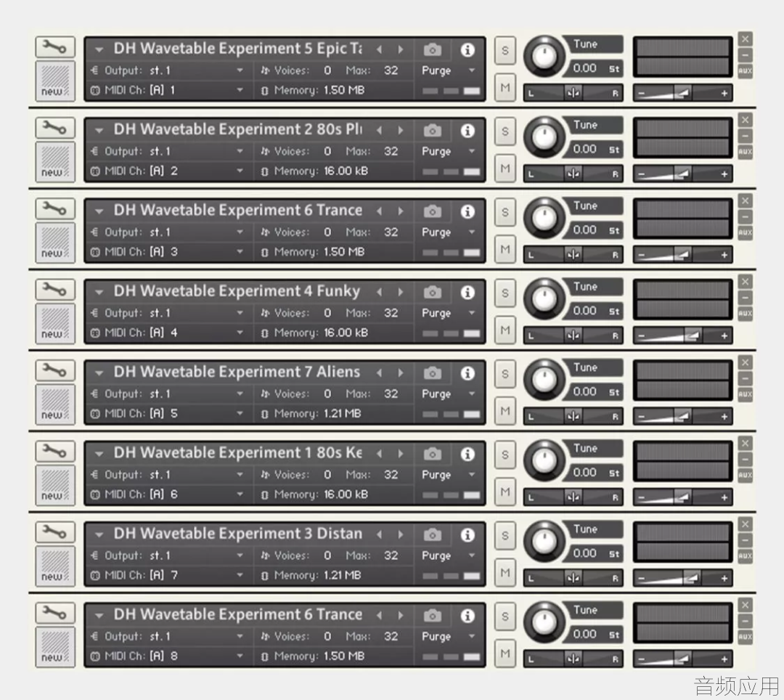Minimize the Experiment 7 Aliens instrument header
Screen dimensions: 784x700
(x=745, y=378)
